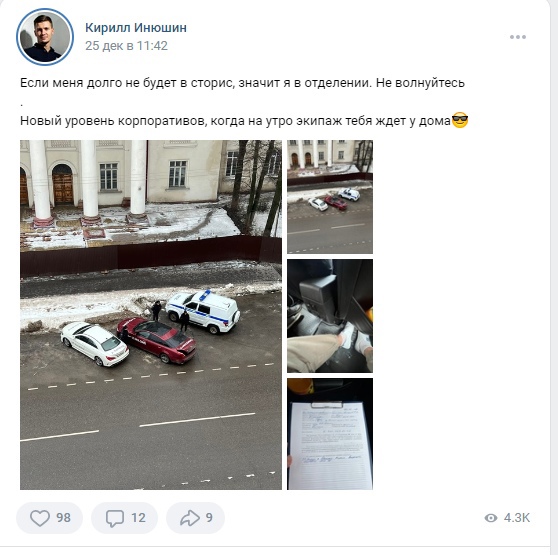The width and height of the screenshot is (558, 555).
Task: Click the white police van in photo
Action: point(202,311)
